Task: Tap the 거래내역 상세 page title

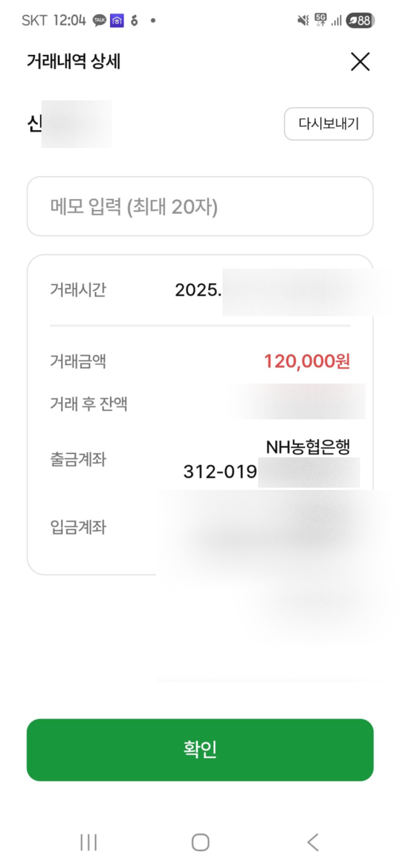Action: [x=74, y=62]
